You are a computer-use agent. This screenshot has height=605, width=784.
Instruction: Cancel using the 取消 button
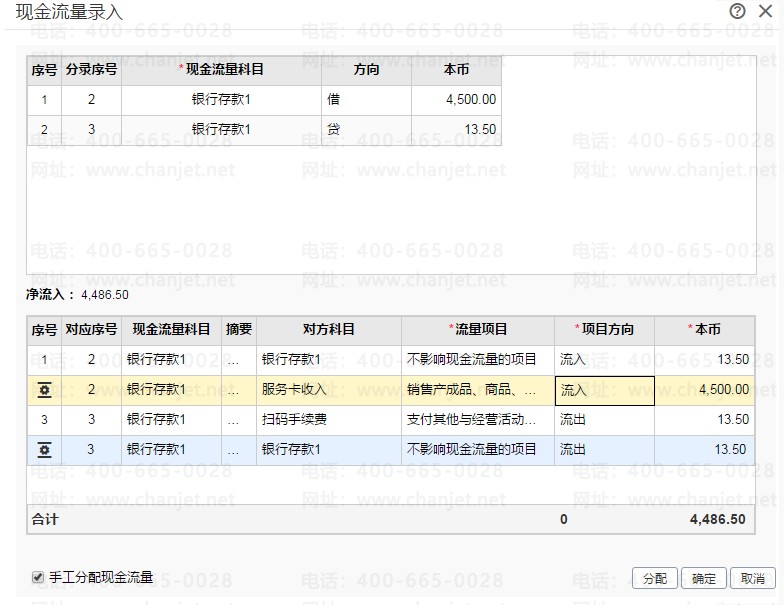click(752, 578)
